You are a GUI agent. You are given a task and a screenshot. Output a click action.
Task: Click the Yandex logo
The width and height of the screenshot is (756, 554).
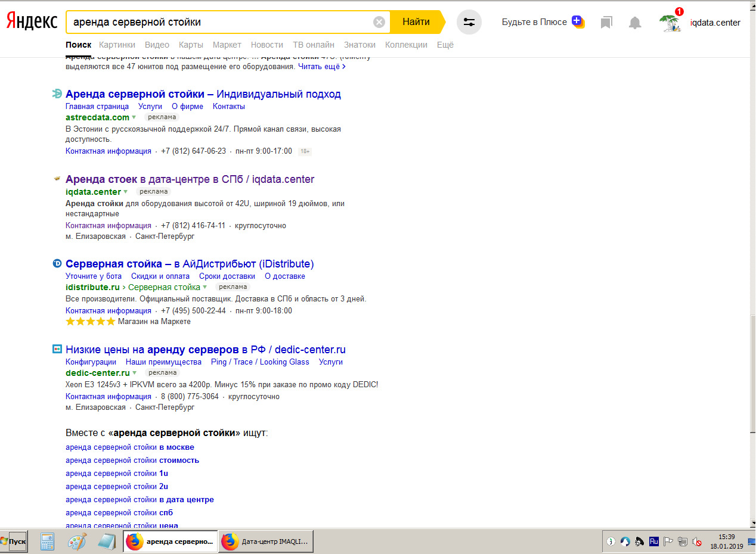pos(32,22)
